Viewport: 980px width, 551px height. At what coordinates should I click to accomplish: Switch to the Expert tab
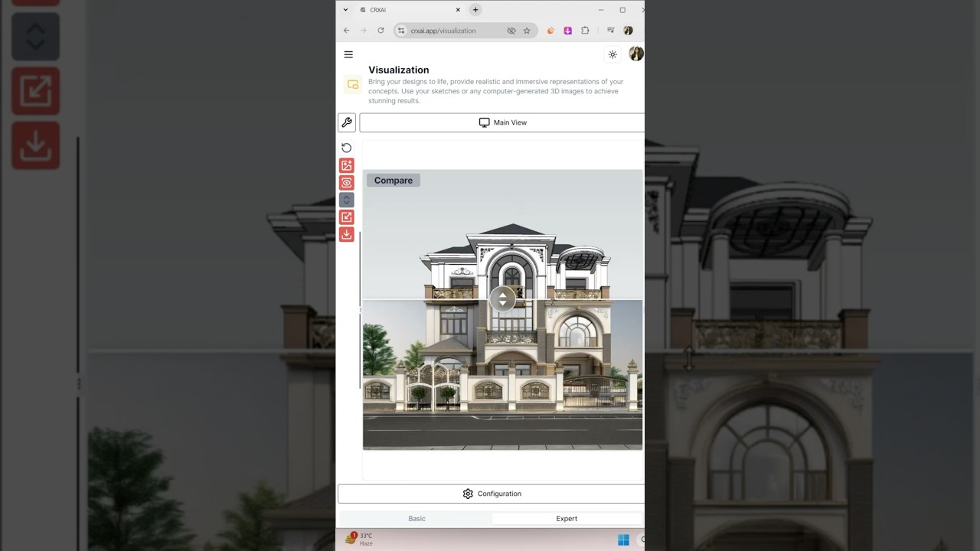click(x=567, y=518)
